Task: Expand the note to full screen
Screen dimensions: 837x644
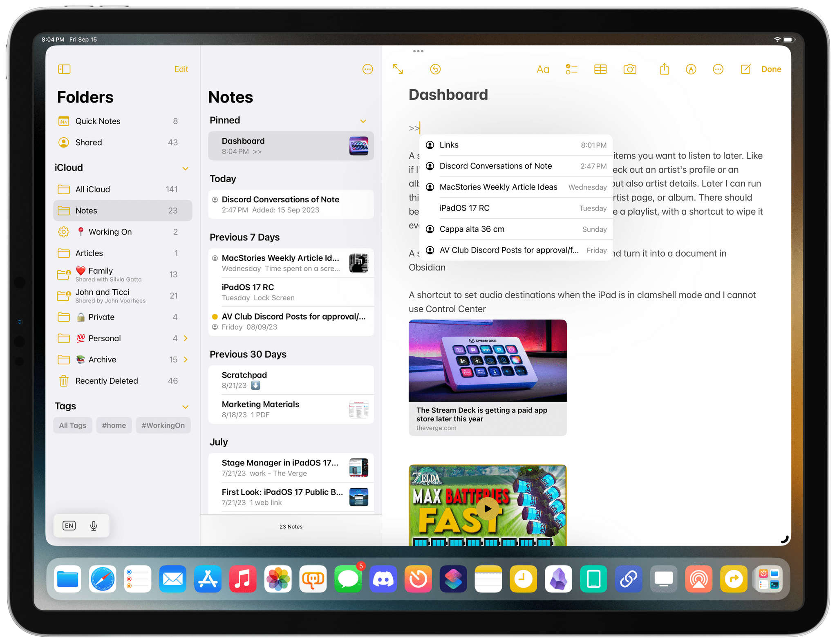Action: (398, 69)
